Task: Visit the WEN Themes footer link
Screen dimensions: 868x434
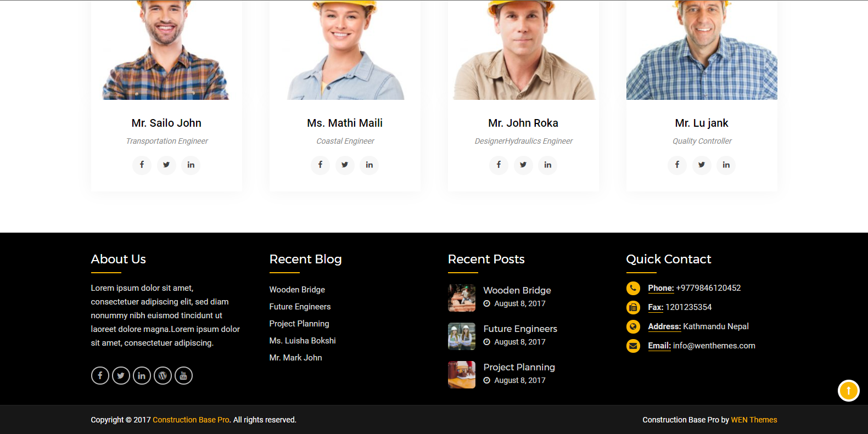Action: tap(754, 420)
